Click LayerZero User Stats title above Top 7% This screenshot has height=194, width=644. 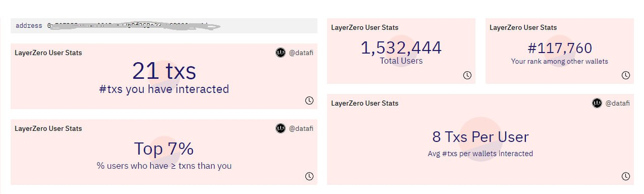click(x=48, y=129)
